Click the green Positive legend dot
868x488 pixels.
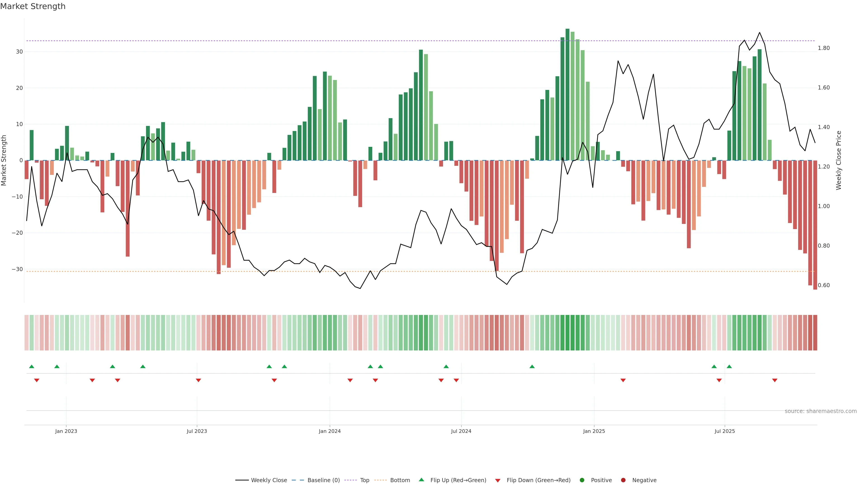pyautogui.click(x=582, y=480)
